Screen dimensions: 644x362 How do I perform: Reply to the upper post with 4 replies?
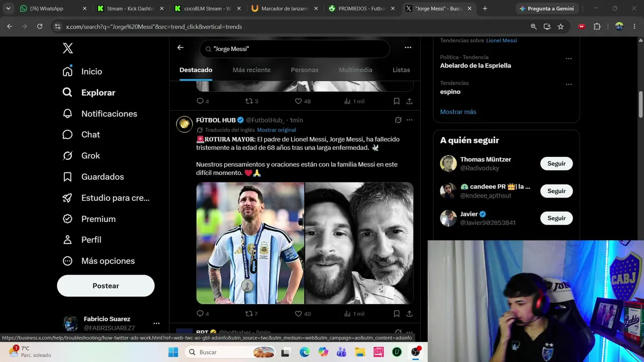(x=200, y=101)
